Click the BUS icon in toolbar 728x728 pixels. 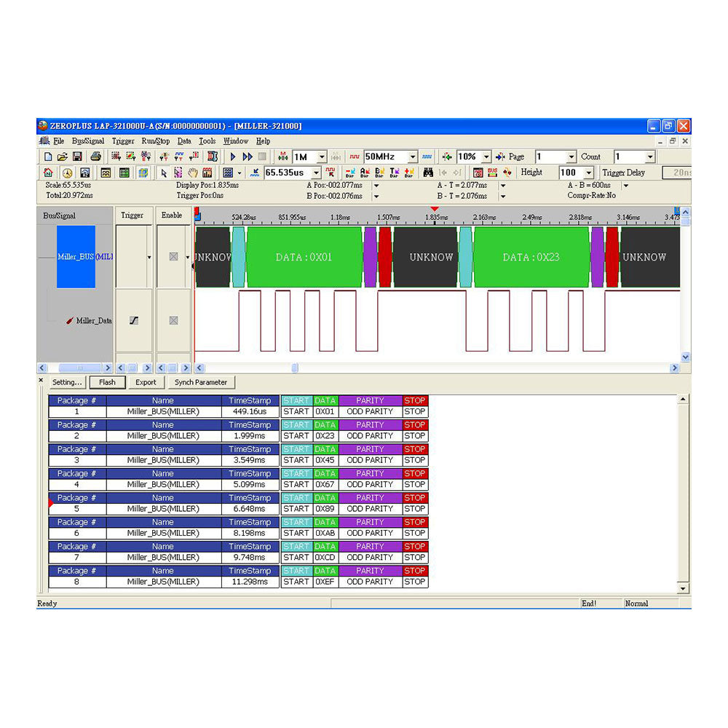click(492, 173)
